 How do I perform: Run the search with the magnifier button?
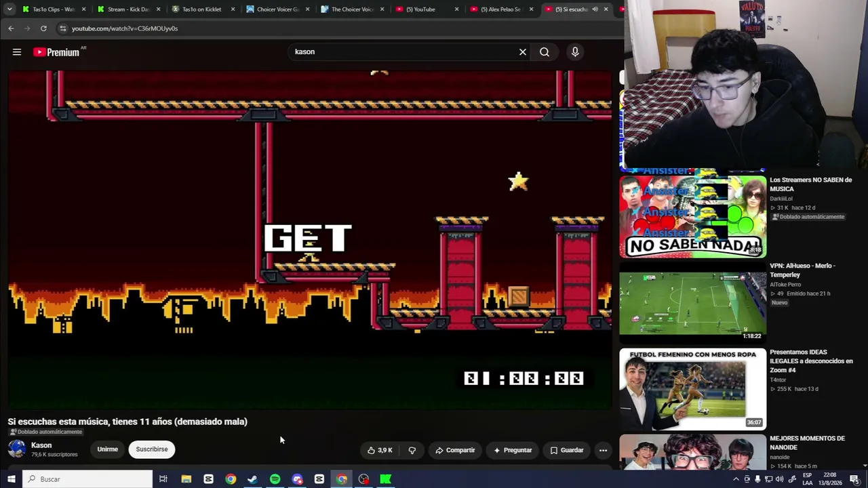[x=545, y=52]
